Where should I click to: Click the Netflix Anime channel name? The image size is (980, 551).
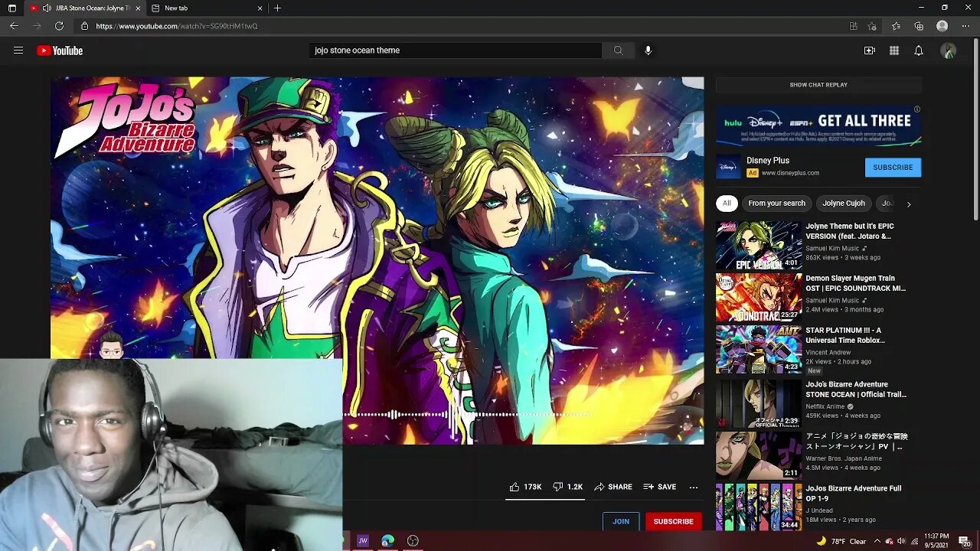pos(825,406)
